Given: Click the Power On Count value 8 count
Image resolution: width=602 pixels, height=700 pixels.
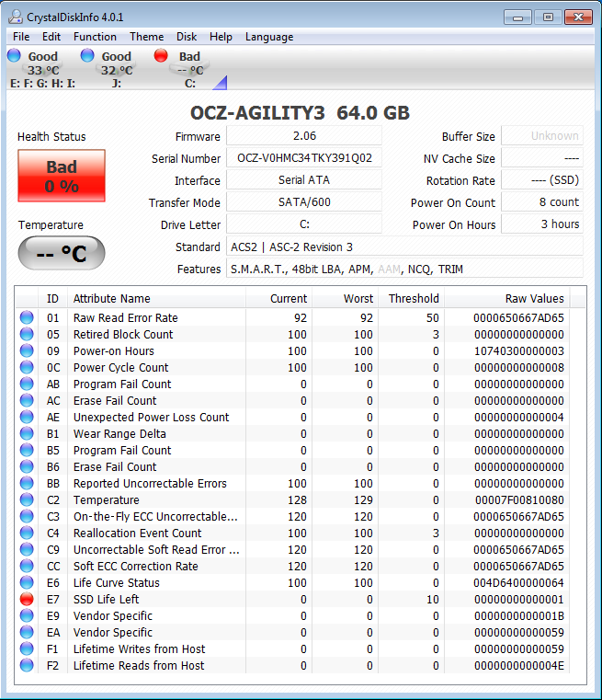Looking at the screenshot, I should click(542, 202).
